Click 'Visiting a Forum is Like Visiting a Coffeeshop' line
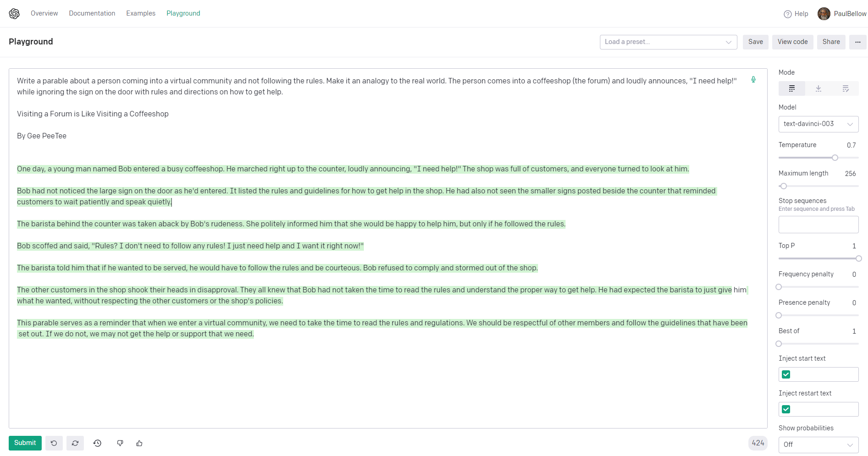 point(93,114)
